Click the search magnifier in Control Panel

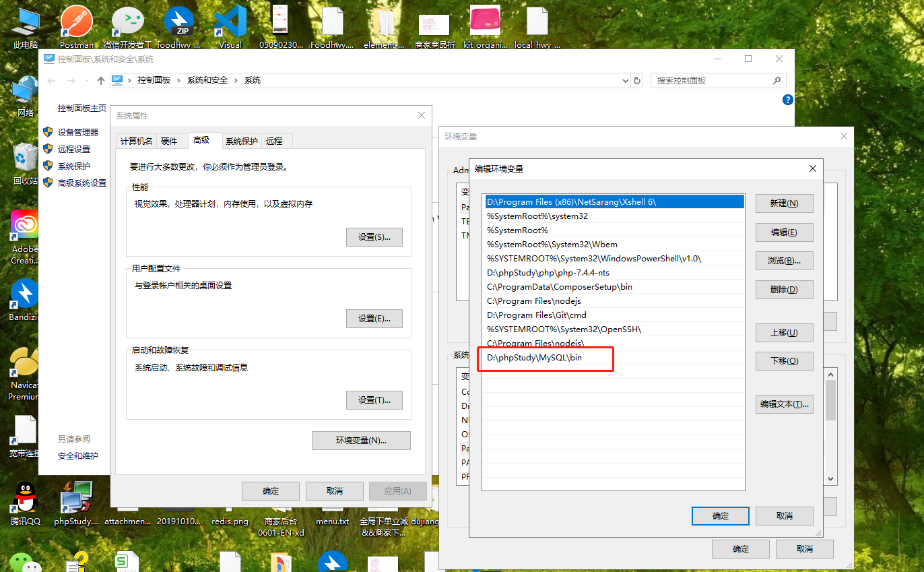pos(777,80)
